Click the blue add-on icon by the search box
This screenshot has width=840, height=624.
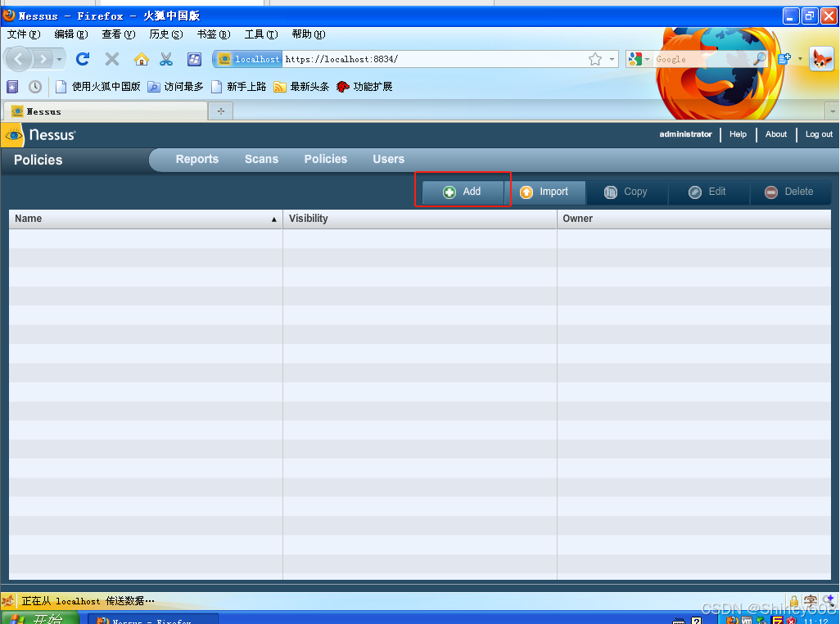[784, 59]
